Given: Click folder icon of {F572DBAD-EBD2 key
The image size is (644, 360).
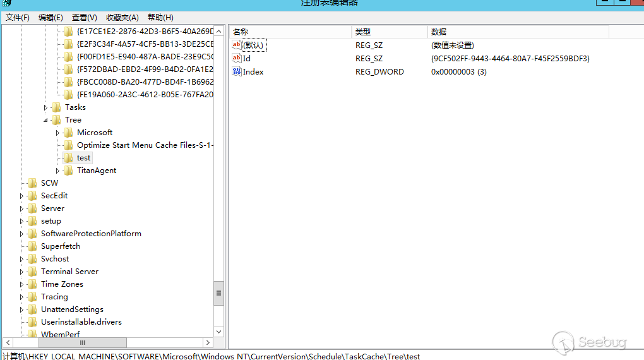Looking at the screenshot, I should pyautogui.click(x=69, y=69).
